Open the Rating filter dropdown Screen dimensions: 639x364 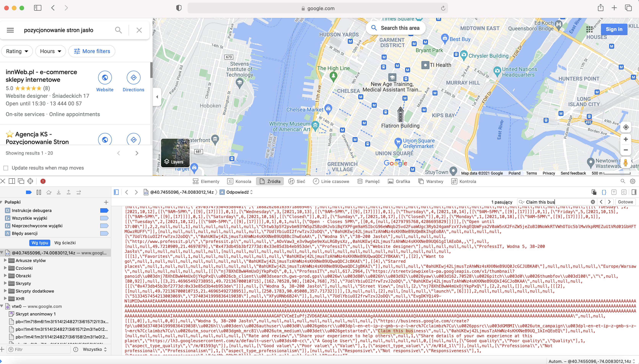[17, 51]
